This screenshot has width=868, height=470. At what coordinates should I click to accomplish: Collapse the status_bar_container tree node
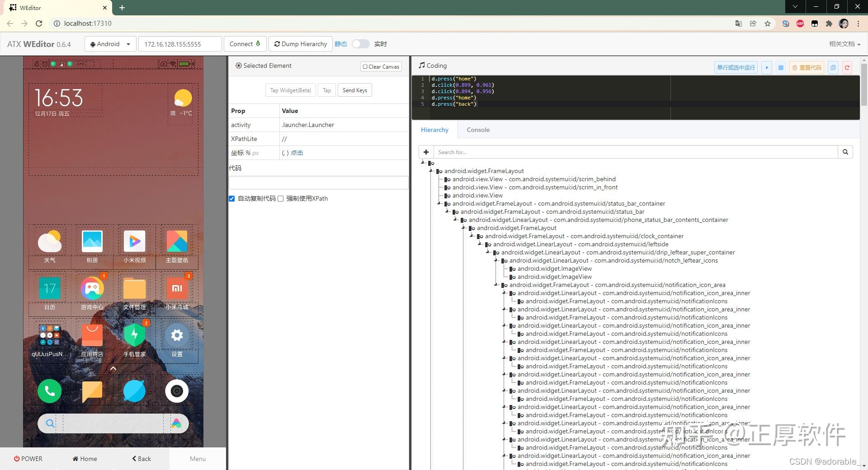(x=439, y=203)
